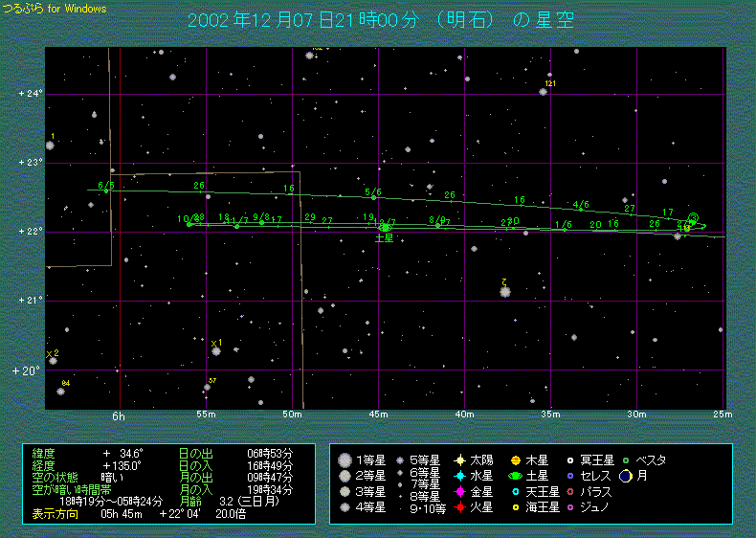Select the Mercury (水星) legend icon
Viewport: 756px width, 538px height.
(460, 476)
